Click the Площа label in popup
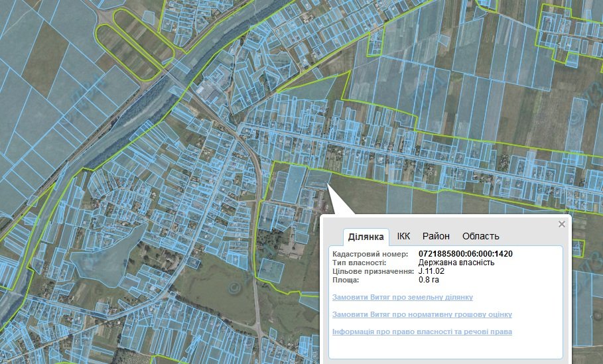The width and height of the screenshot is (603, 364). pyautogui.click(x=346, y=280)
